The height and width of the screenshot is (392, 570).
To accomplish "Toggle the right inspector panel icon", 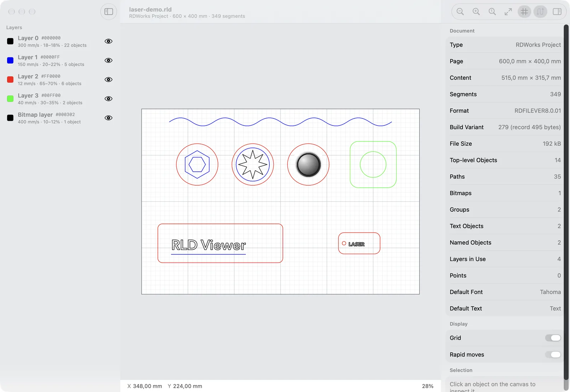I will [557, 12].
